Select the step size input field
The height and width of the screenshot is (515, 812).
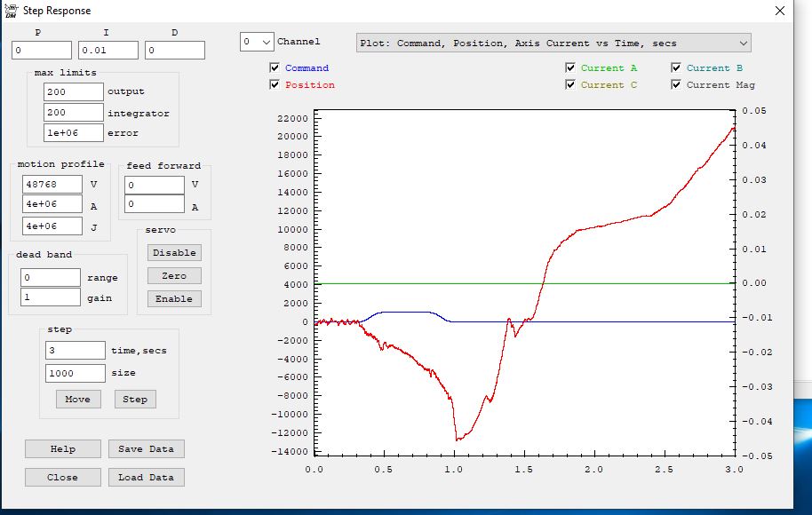[76, 374]
